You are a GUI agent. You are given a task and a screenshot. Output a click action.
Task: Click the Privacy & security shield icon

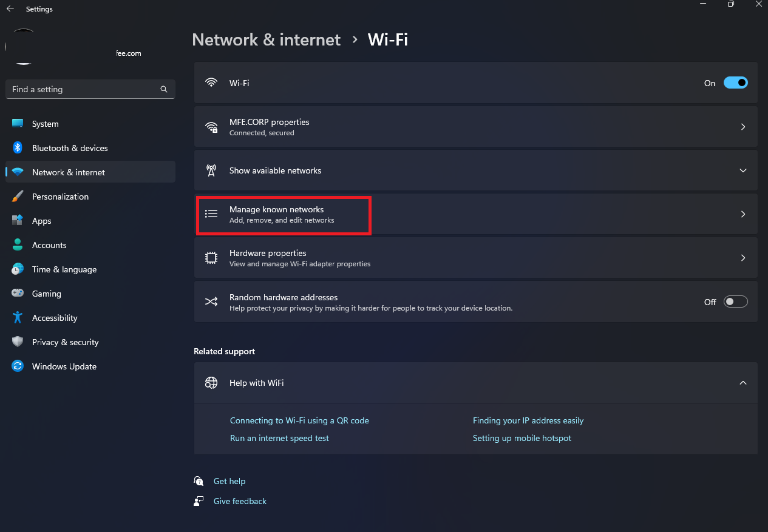coord(18,342)
